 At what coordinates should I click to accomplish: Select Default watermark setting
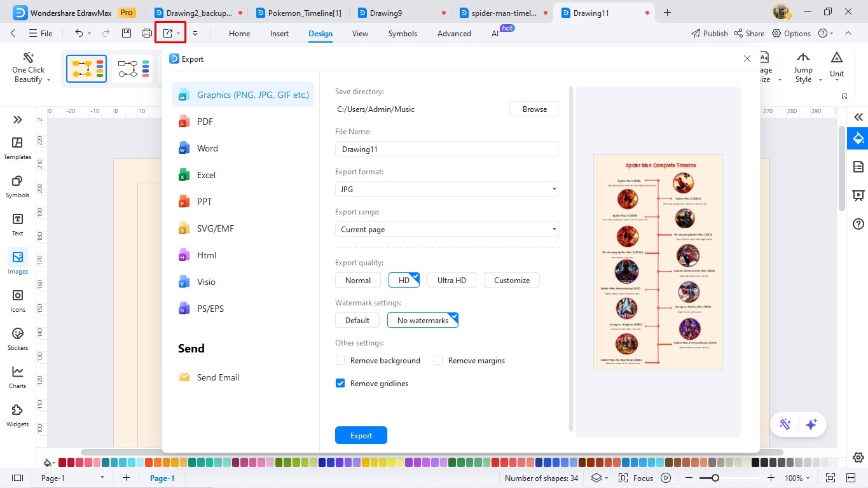[357, 320]
